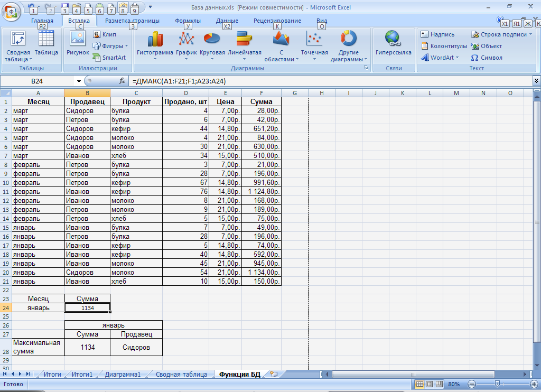Screen dimensions: 541x392
Task: Click inside the formula bar
Action: pos(331,81)
